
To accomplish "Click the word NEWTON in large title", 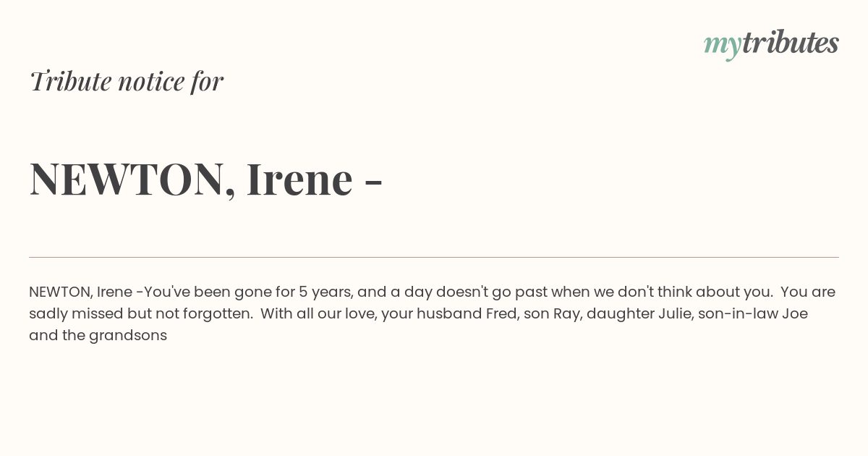I will coord(127,180).
